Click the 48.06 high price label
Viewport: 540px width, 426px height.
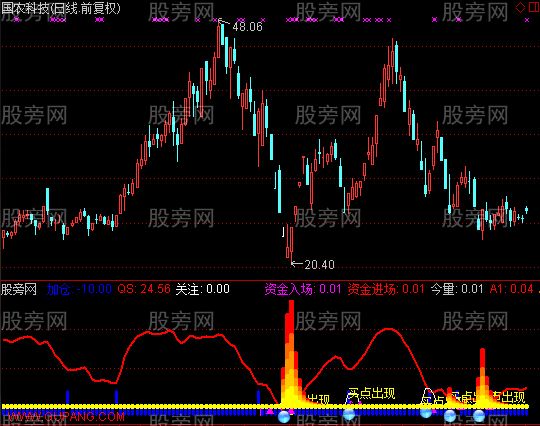[247, 27]
